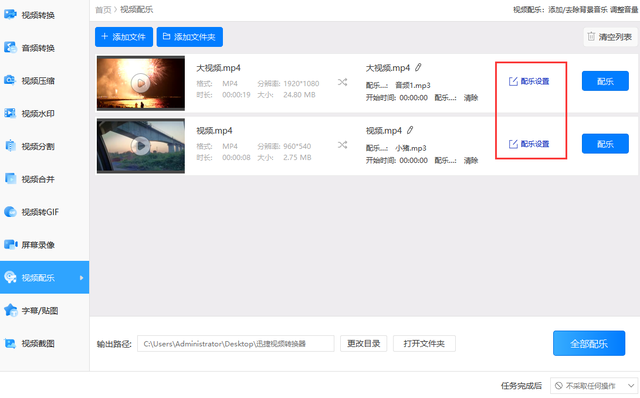The height and width of the screenshot is (398, 640).
Task: Rename output 视频.mp4 via pencil icon
Action: [410, 130]
